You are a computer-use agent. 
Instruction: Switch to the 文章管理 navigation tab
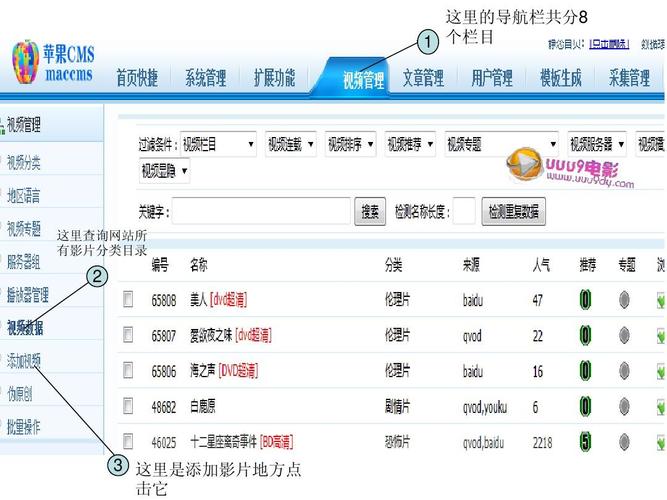coord(423,79)
